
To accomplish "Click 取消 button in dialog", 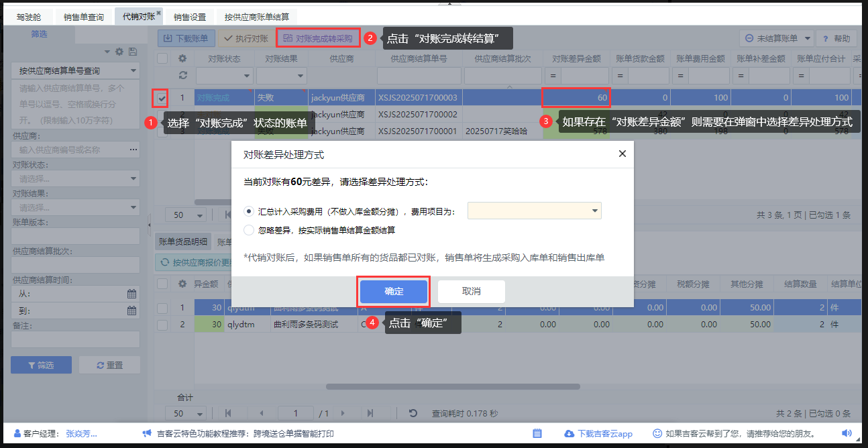I will 471,292.
